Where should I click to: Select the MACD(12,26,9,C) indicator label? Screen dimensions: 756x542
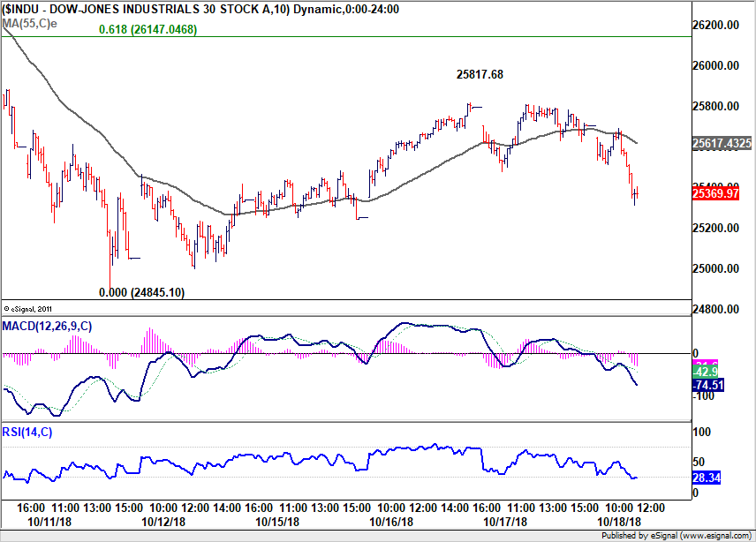click(47, 326)
